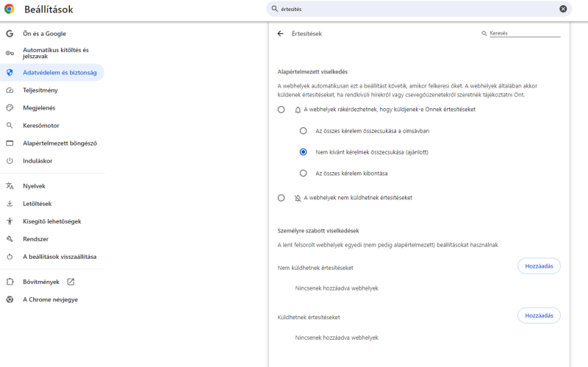
Task: Click the accessibility icon for Kisegítő lehetőségek
Action: click(10, 221)
